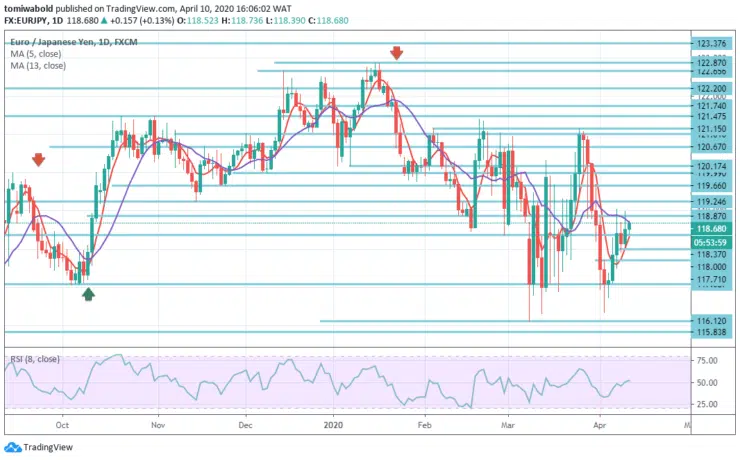
Task: Click the 116.120 price level label
Action: tap(710, 321)
